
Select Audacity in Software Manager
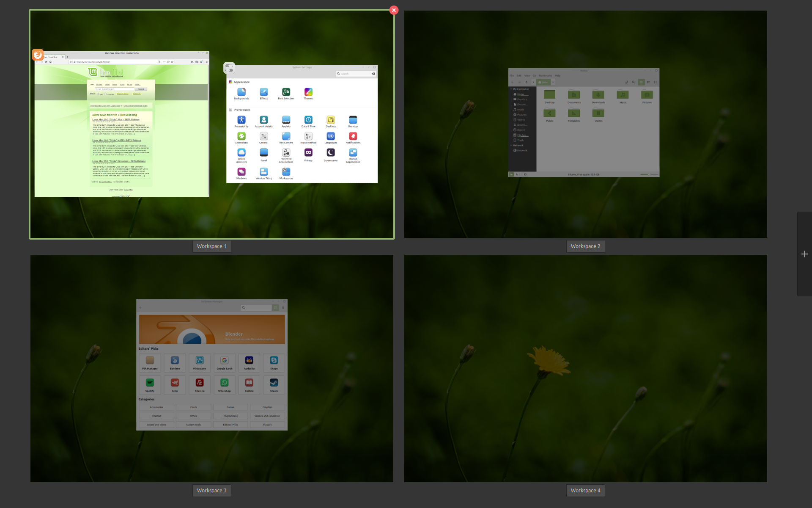click(x=249, y=363)
